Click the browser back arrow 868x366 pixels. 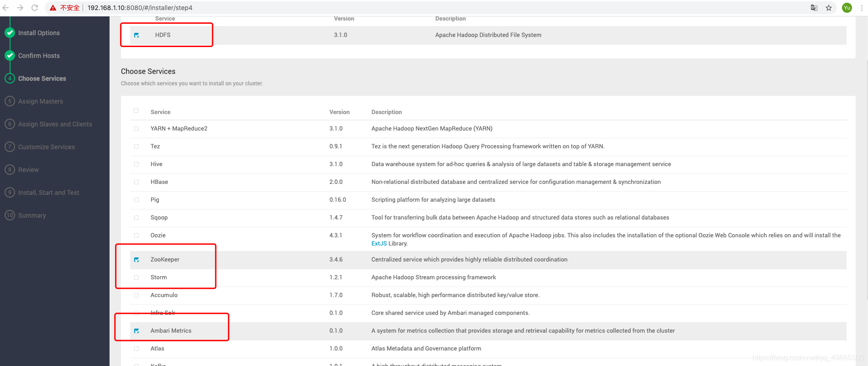(x=5, y=8)
